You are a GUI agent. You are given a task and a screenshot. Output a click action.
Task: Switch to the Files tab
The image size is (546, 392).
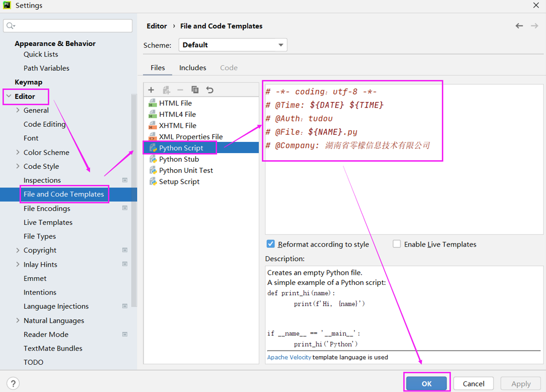pos(158,68)
